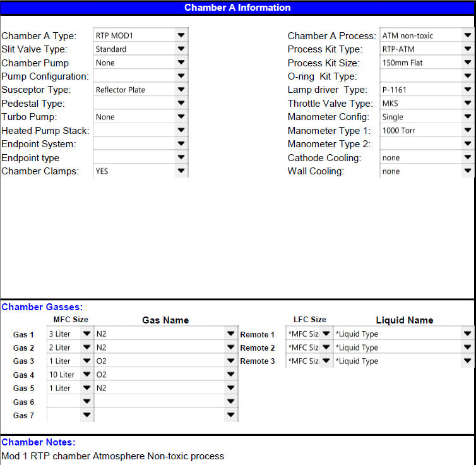Open the Process Kit Type dropdown arrow
This screenshot has height=465, width=476.
(468, 49)
